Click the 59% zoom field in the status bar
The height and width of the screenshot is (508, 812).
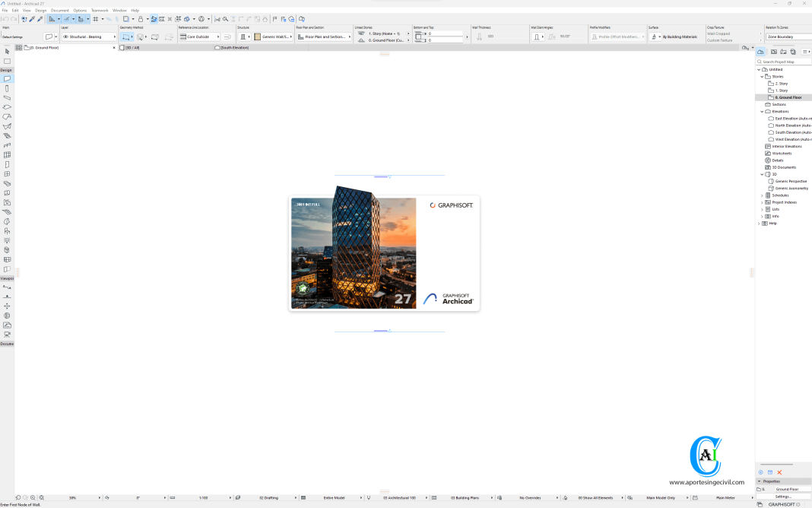coord(71,497)
